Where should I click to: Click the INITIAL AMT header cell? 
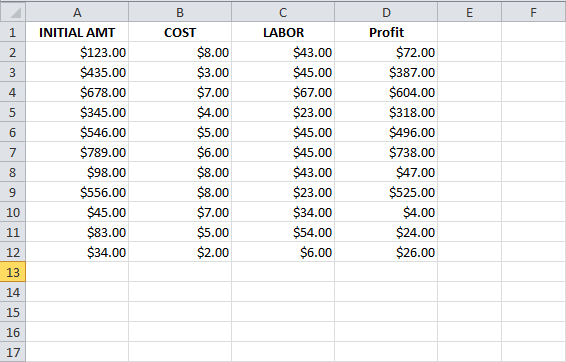[x=77, y=32]
